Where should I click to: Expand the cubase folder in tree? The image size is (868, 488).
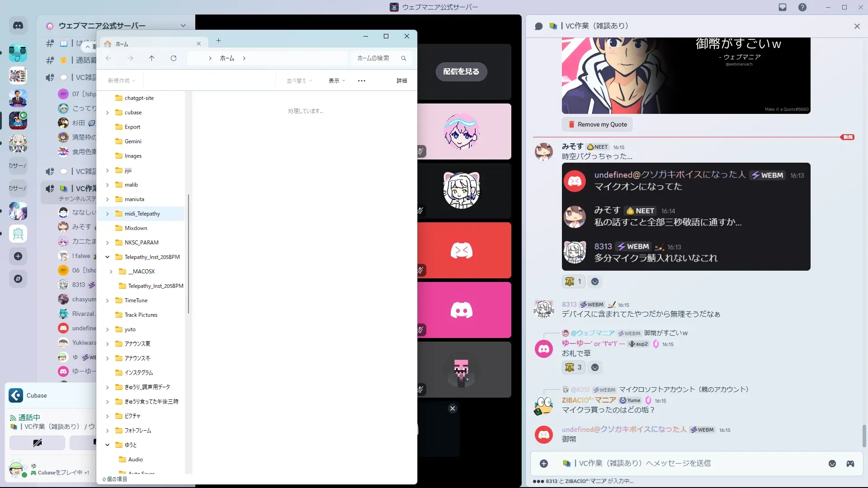(x=108, y=113)
